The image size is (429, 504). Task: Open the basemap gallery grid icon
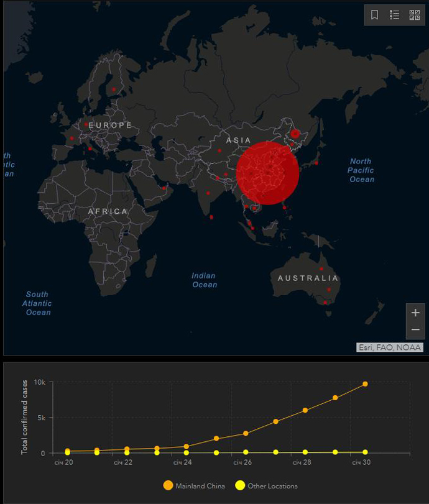coord(415,15)
